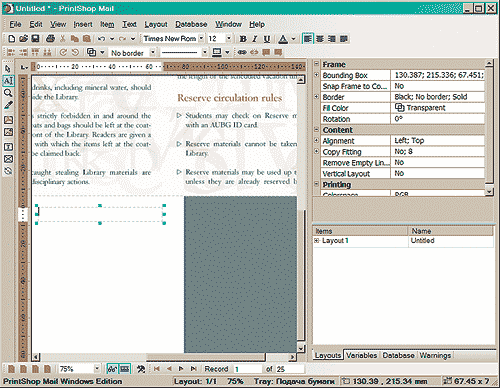Viewport: 500px width, 388px height.
Task: Toggle italic formatting
Action: (255, 39)
